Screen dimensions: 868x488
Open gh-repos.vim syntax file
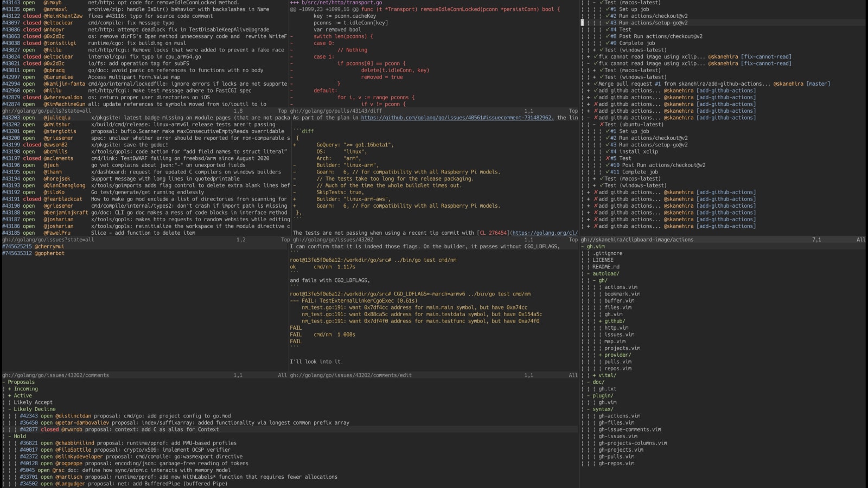(x=616, y=464)
